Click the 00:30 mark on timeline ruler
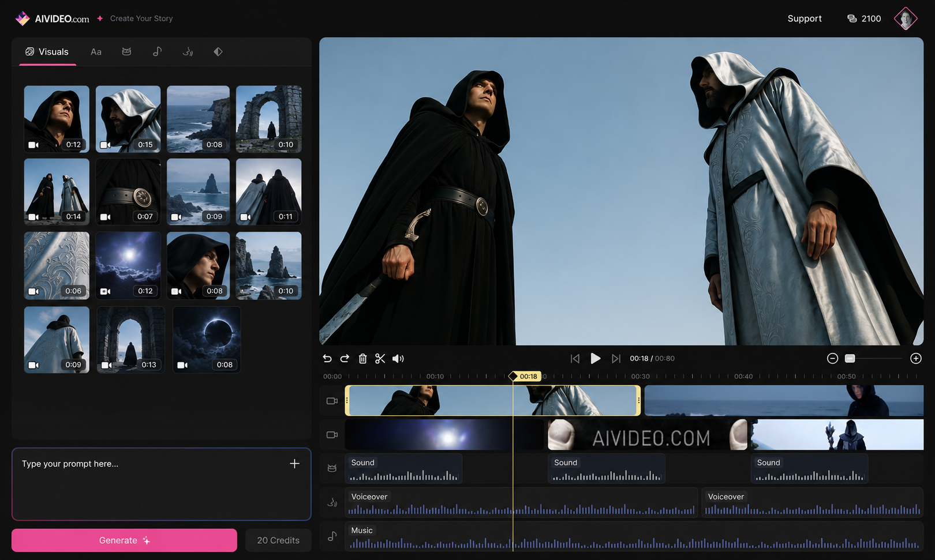Screen dimensions: 935x560 tap(640, 376)
